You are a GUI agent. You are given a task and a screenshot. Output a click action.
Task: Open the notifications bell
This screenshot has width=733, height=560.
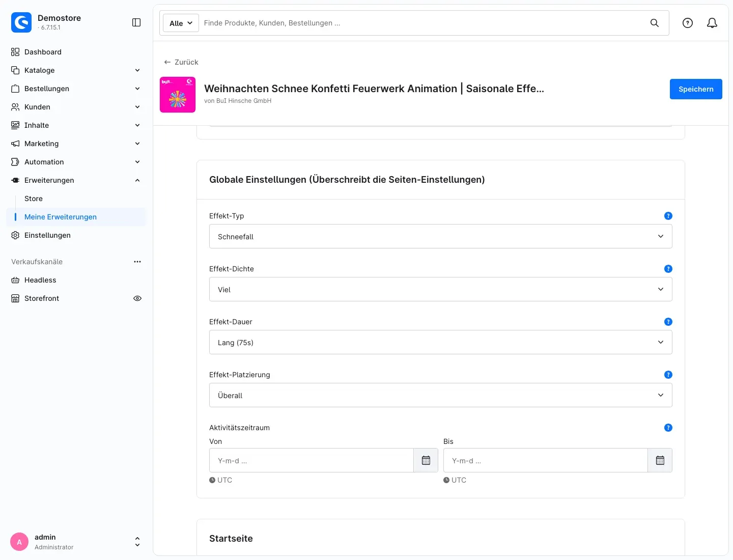(x=712, y=23)
